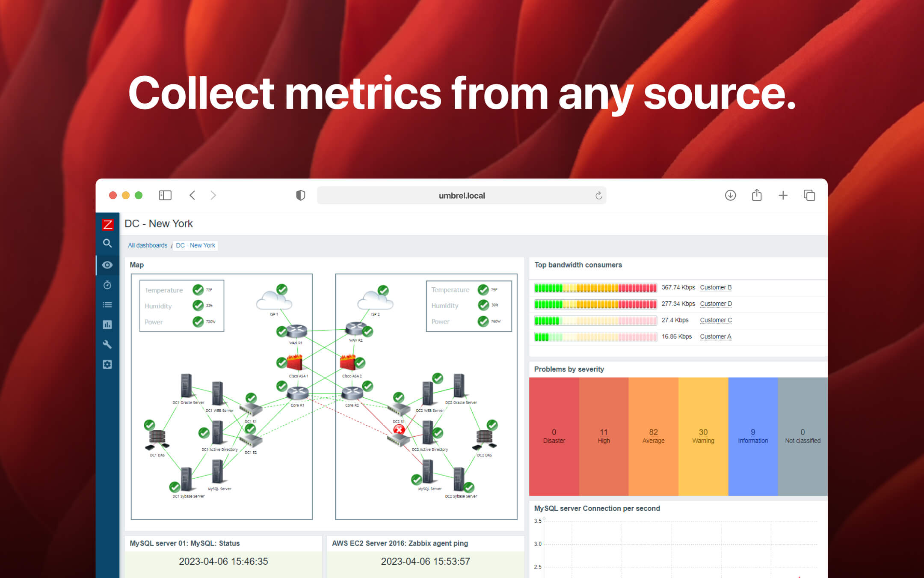Open the Reports bar chart icon

108,325
